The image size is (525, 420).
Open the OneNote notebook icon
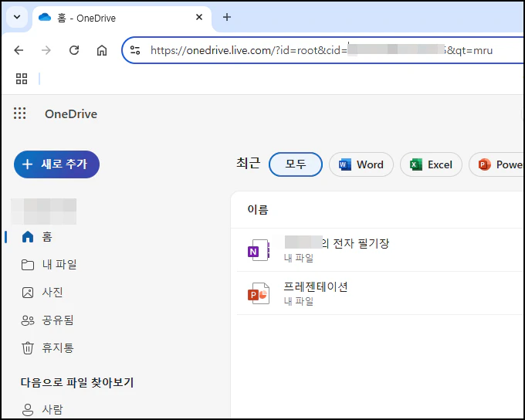pyautogui.click(x=259, y=250)
